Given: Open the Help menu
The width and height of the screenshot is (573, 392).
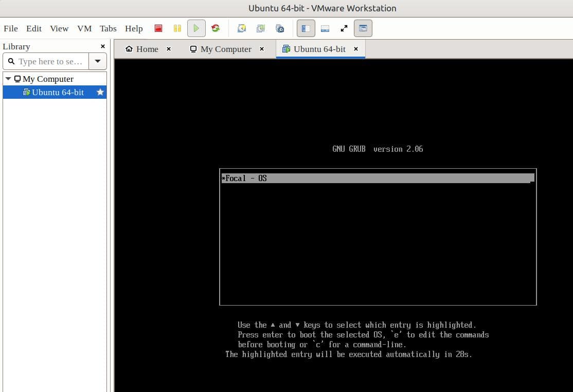Looking at the screenshot, I should coord(134,28).
